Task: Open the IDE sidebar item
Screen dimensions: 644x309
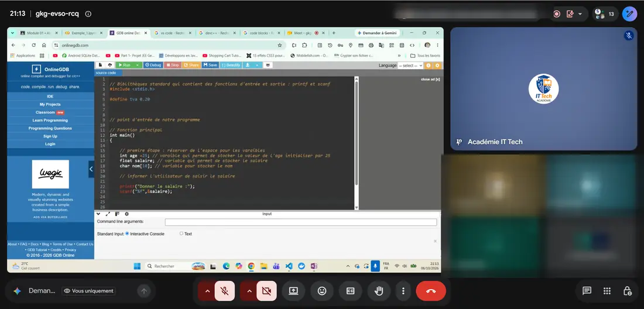Action: coord(50,97)
